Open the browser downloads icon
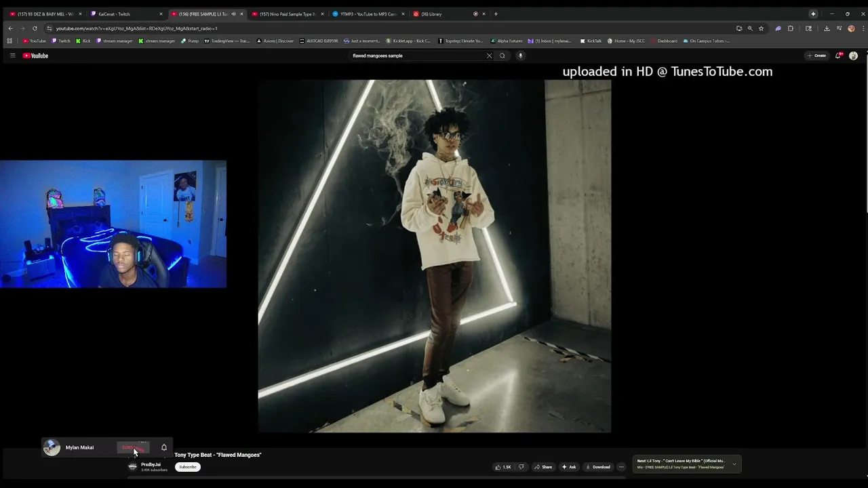The width and height of the screenshot is (868, 488). tap(827, 28)
